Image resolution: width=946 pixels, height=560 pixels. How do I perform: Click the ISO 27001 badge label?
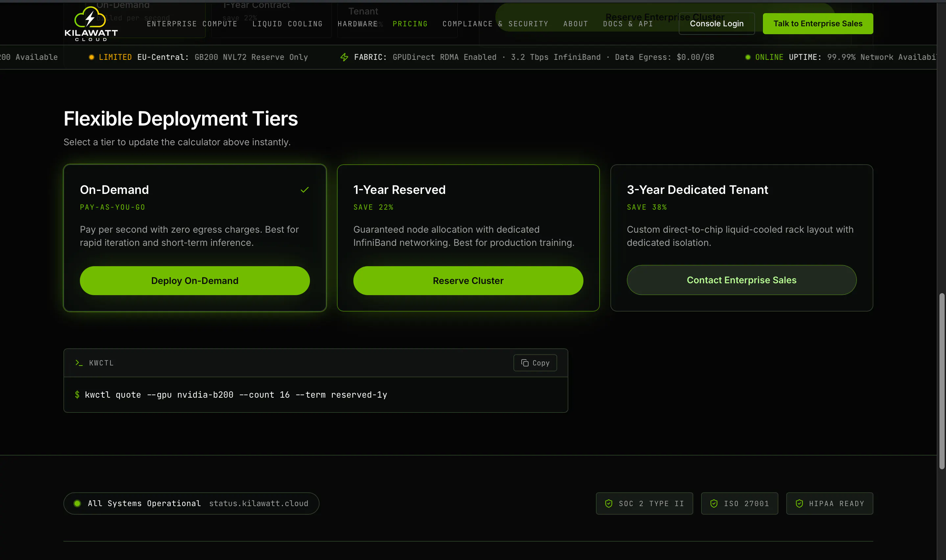[746, 503]
